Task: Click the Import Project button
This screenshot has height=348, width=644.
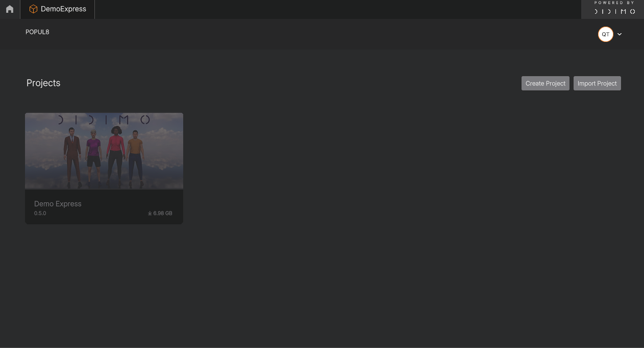Action: tap(597, 83)
